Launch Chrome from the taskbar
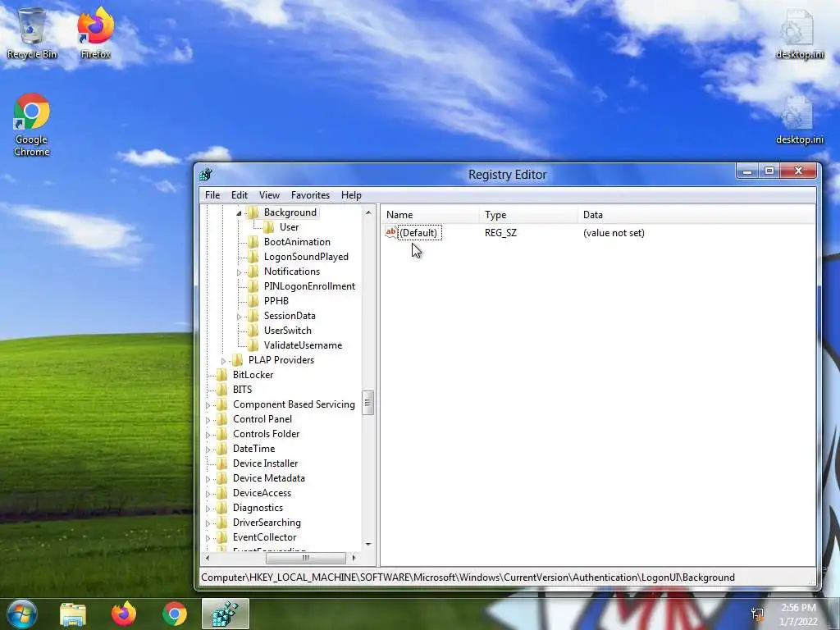The image size is (840, 630). click(x=175, y=614)
